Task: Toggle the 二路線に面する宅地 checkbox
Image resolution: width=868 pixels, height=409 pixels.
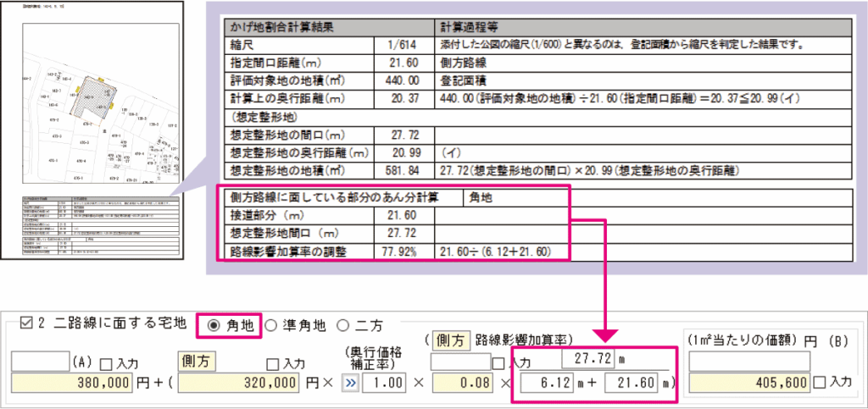Action: (x=25, y=325)
